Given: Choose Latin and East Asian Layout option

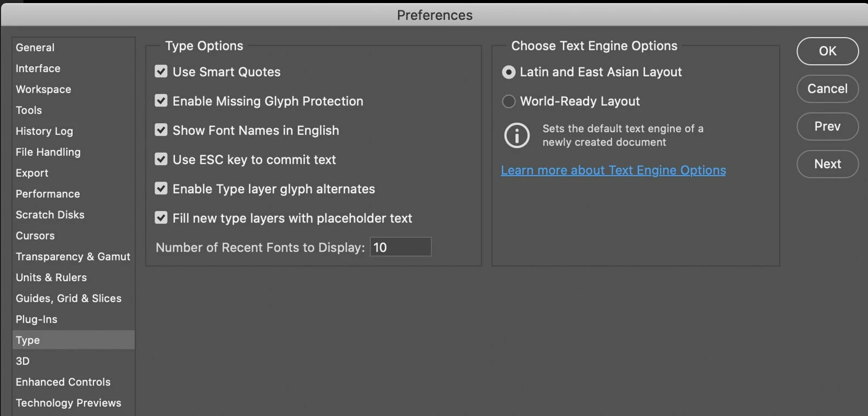Looking at the screenshot, I should pos(509,72).
